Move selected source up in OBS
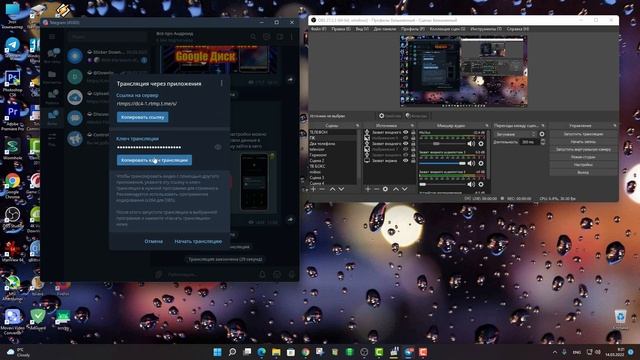This screenshot has height=360, width=640. (x=396, y=189)
